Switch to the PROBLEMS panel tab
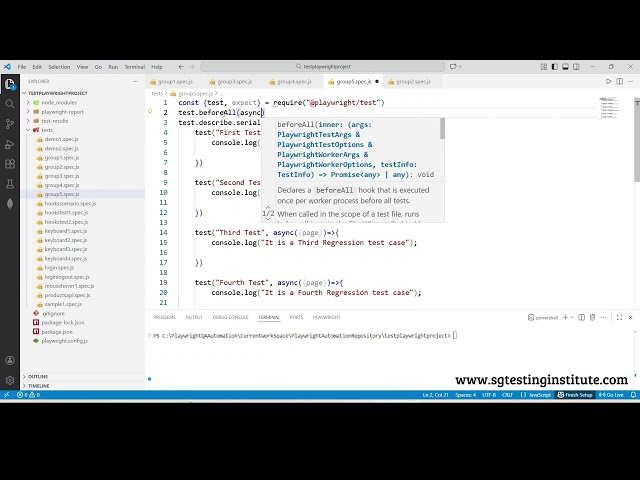640x480 pixels. 164,317
